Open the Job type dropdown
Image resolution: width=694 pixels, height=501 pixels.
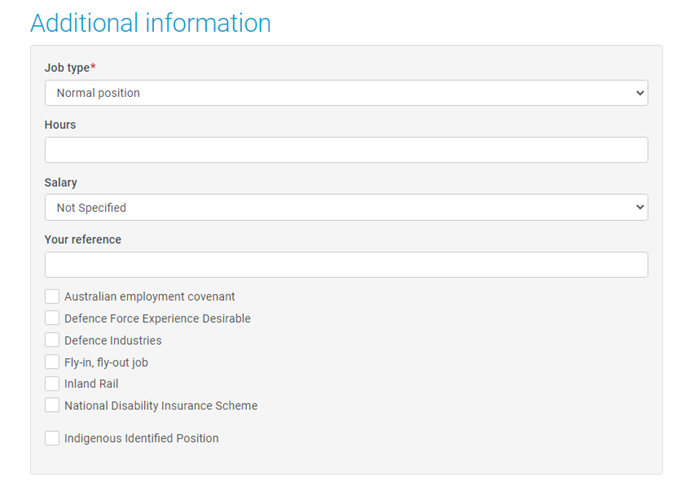pos(346,93)
